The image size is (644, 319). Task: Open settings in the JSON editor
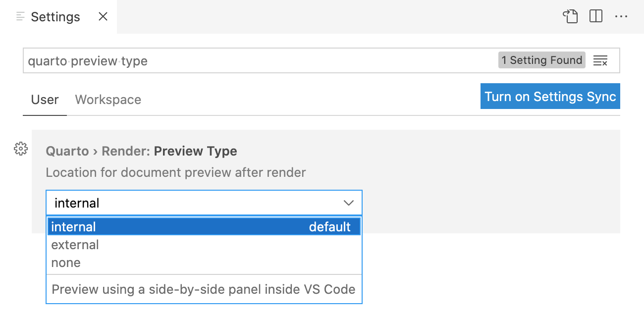tap(570, 16)
